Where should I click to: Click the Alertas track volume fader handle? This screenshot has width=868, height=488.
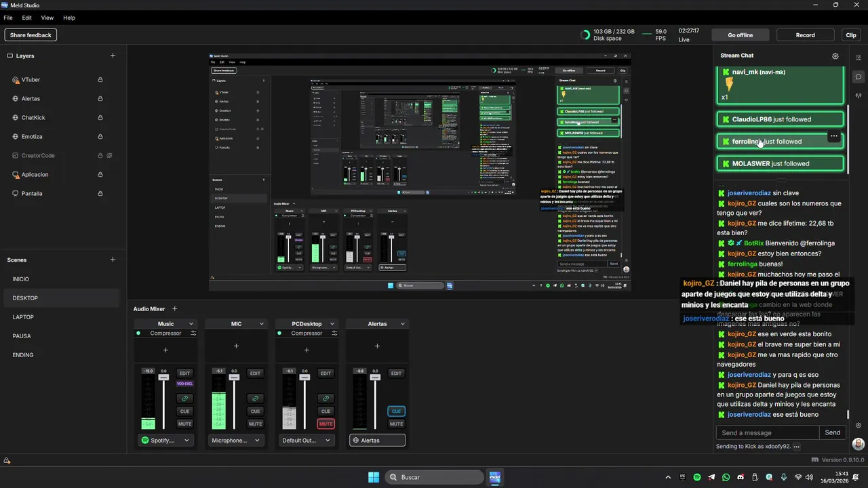[375, 378]
